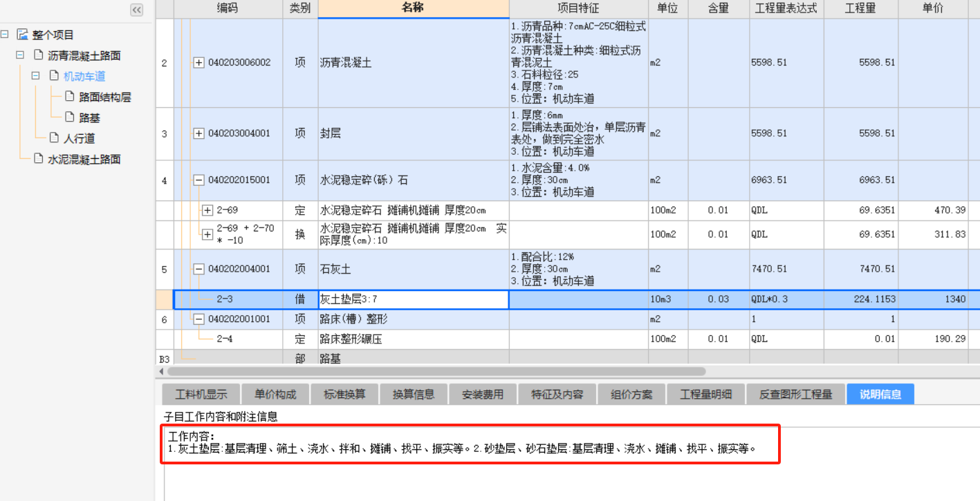
Task: Click the 借 category cell in row 2-3
Action: point(300,300)
